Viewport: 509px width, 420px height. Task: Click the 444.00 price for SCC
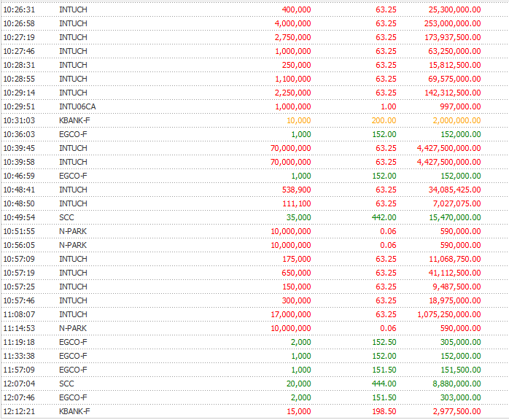point(384,384)
